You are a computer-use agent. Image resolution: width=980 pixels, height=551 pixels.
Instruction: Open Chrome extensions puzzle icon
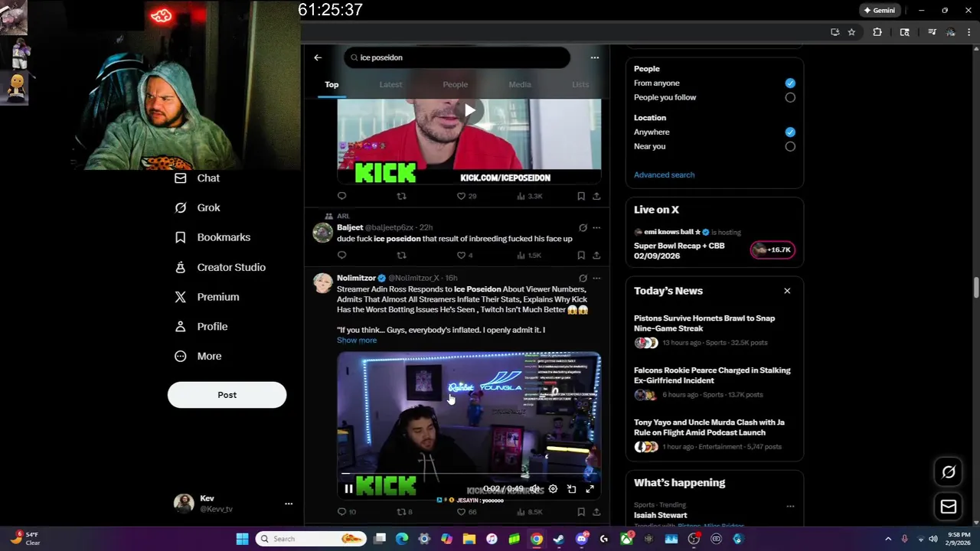coord(877,32)
